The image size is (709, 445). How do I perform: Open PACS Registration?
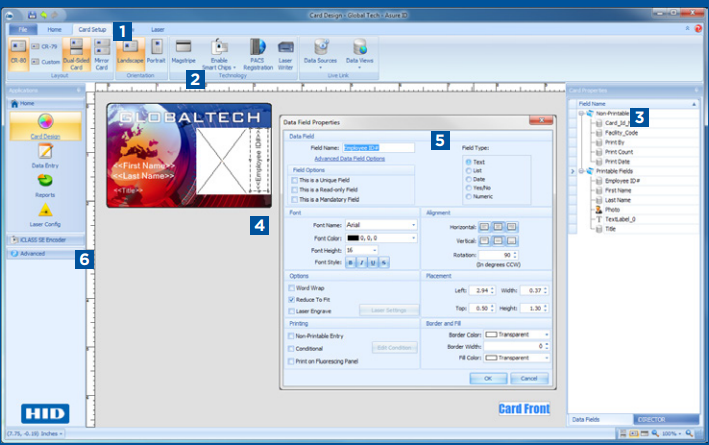tap(259, 51)
